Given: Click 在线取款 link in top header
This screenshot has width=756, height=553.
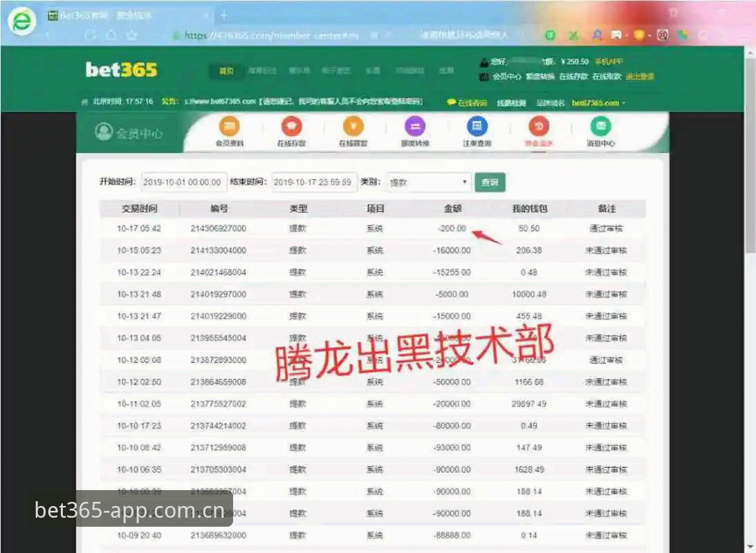Looking at the screenshot, I should (x=607, y=77).
